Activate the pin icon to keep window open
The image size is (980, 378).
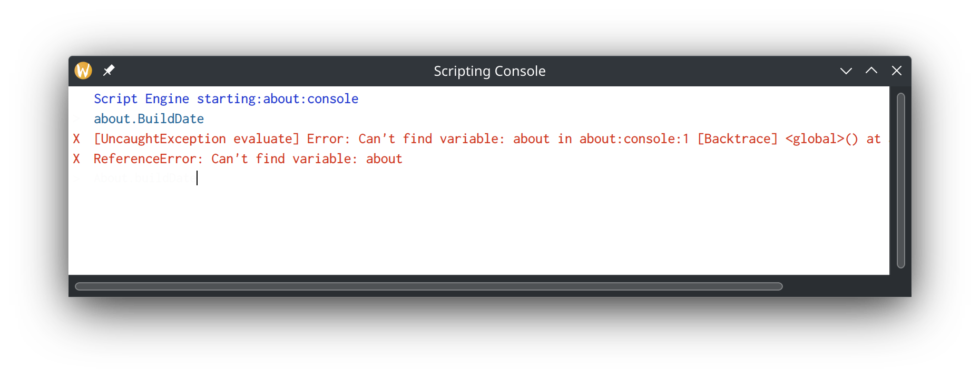(109, 70)
